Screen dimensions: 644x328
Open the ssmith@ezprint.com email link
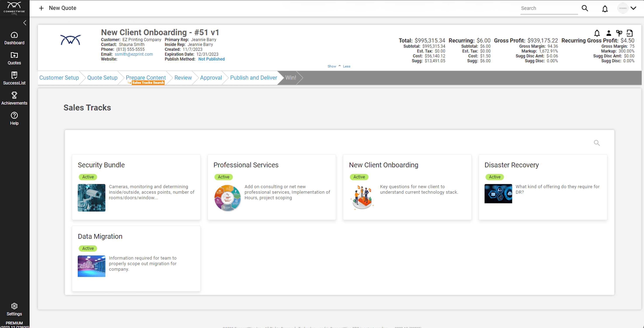coord(134,54)
